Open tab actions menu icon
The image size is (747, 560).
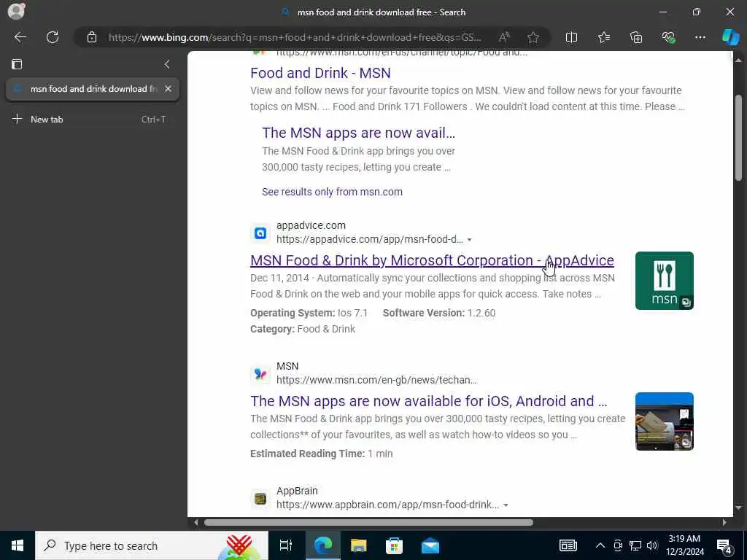point(17,64)
